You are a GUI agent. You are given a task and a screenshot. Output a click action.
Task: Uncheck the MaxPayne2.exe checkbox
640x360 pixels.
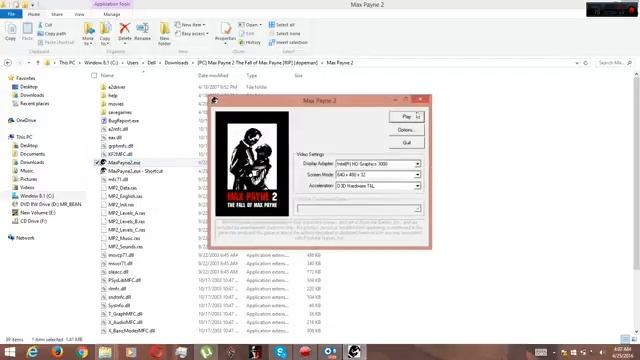click(x=96, y=162)
